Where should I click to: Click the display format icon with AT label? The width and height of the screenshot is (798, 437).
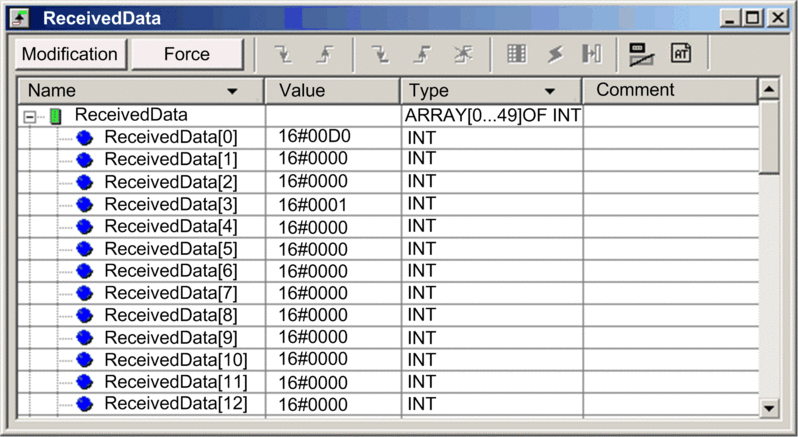pos(681,54)
